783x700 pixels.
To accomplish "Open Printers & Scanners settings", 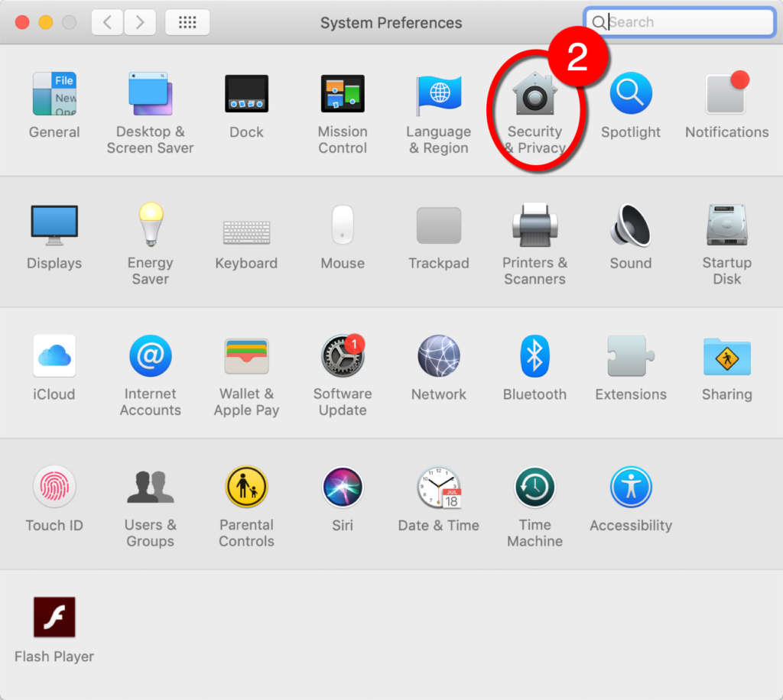I will tap(534, 226).
